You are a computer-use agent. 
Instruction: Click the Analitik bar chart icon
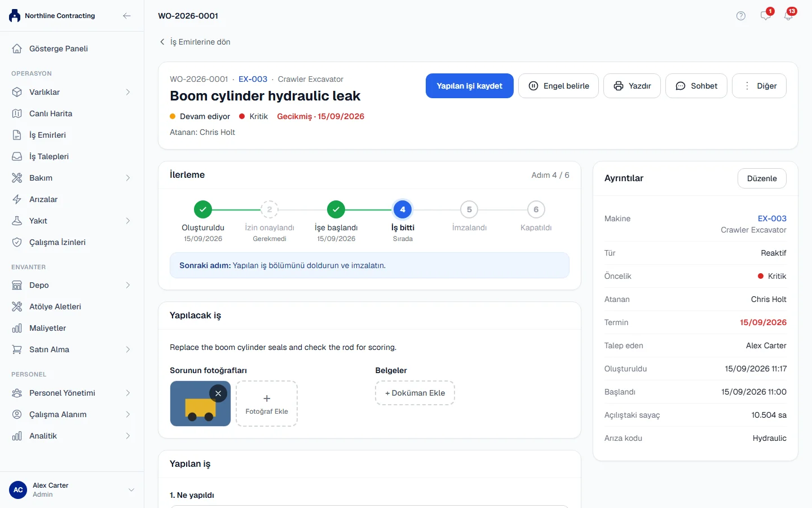pyautogui.click(x=17, y=436)
